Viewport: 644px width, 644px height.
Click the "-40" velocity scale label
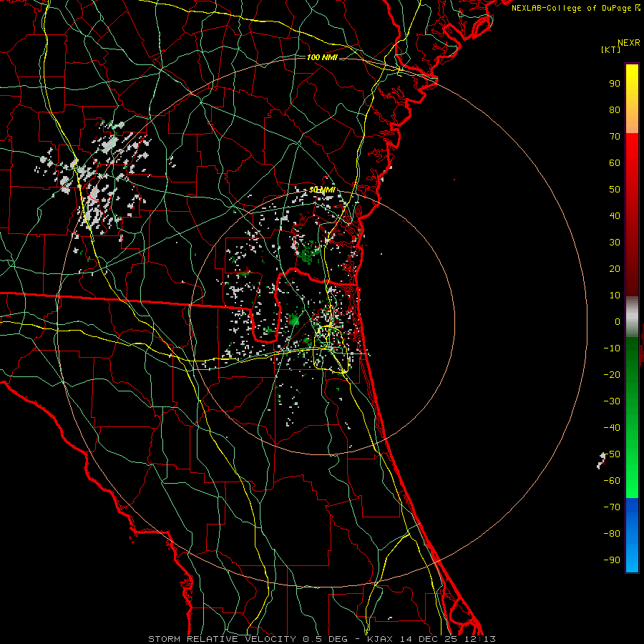[x=612, y=428]
